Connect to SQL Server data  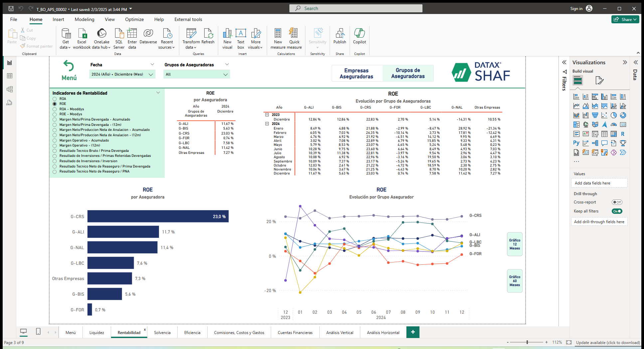(119, 37)
